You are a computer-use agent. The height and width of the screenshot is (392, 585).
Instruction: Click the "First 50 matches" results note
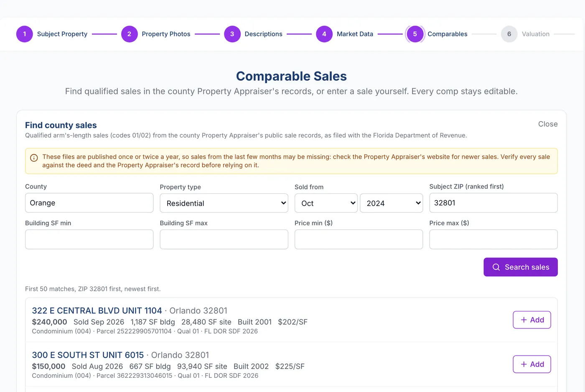(93, 289)
